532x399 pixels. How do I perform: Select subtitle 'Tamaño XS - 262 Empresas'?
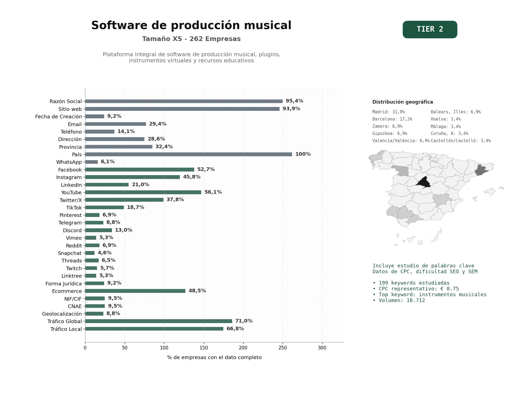[191, 39]
